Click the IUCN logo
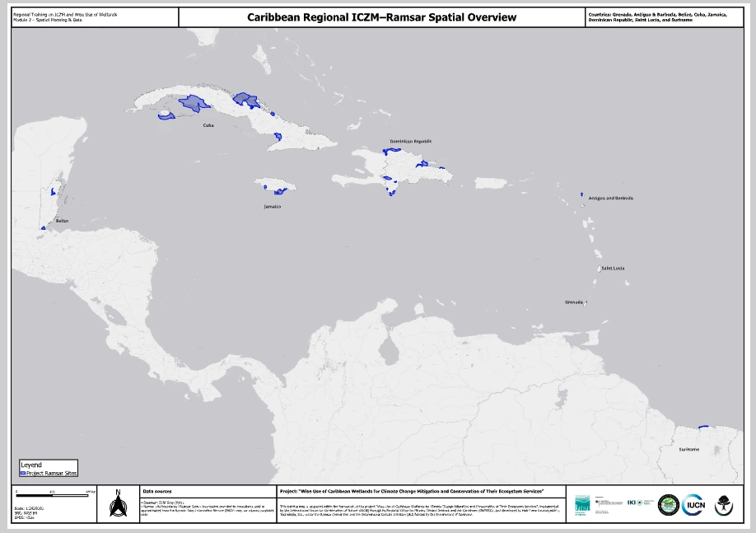This screenshot has height=533, width=756. point(693,504)
